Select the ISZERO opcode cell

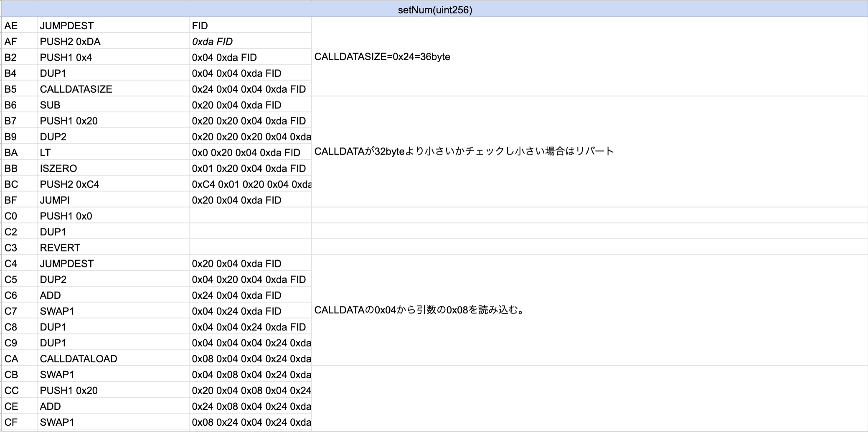[113, 168]
